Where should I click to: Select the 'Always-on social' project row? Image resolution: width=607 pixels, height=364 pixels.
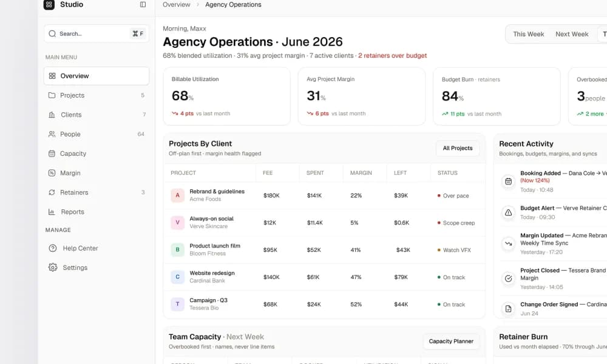pos(324,223)
